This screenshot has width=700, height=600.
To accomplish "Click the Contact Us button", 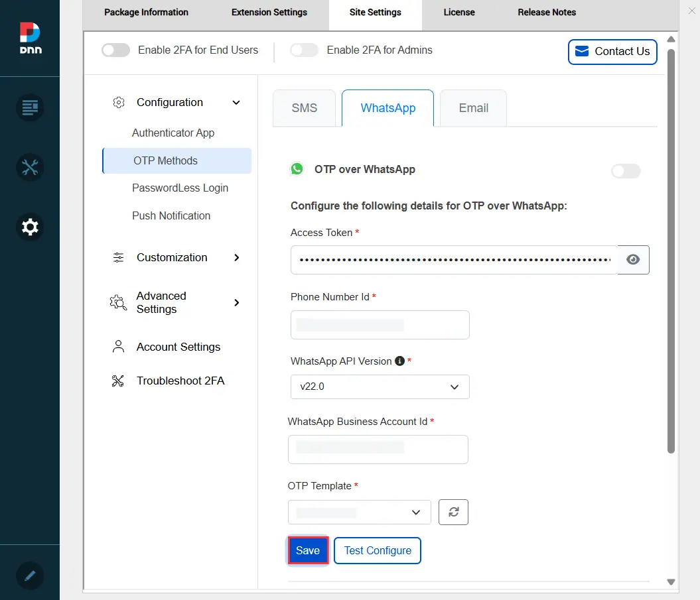I will (x=612, y=52).
